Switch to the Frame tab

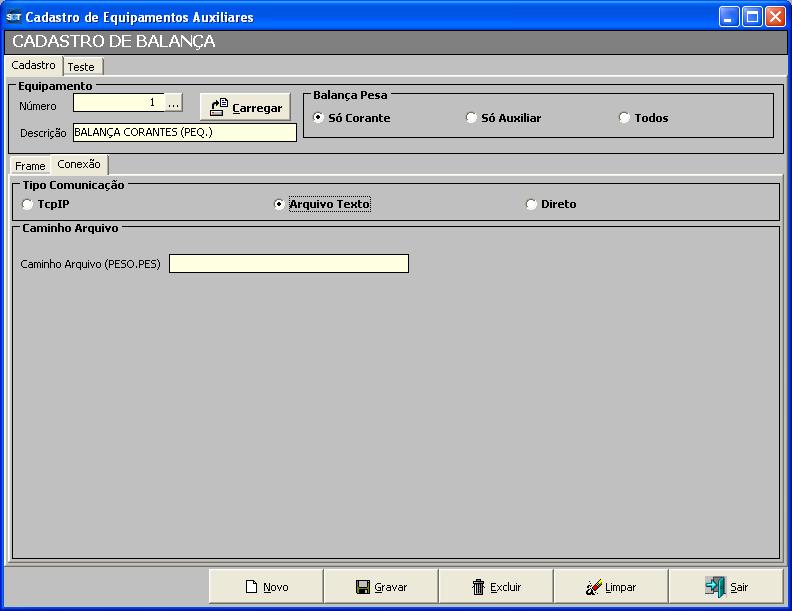30,166
